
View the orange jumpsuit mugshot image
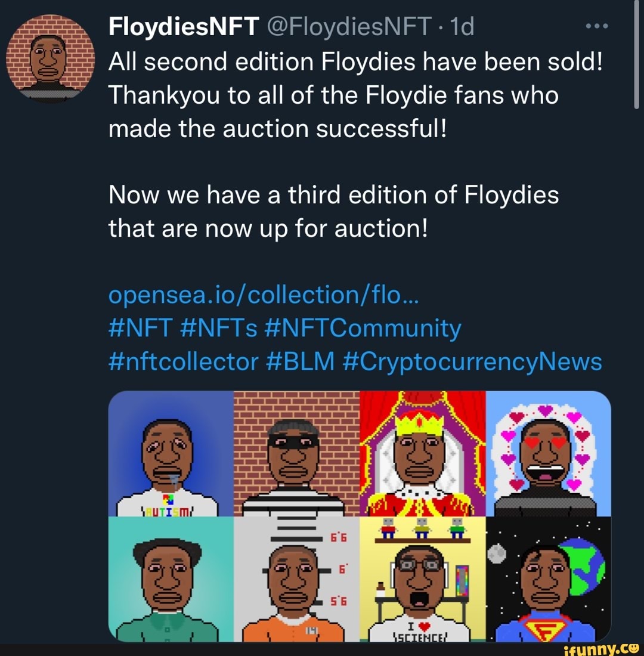[x=296, y=578]
